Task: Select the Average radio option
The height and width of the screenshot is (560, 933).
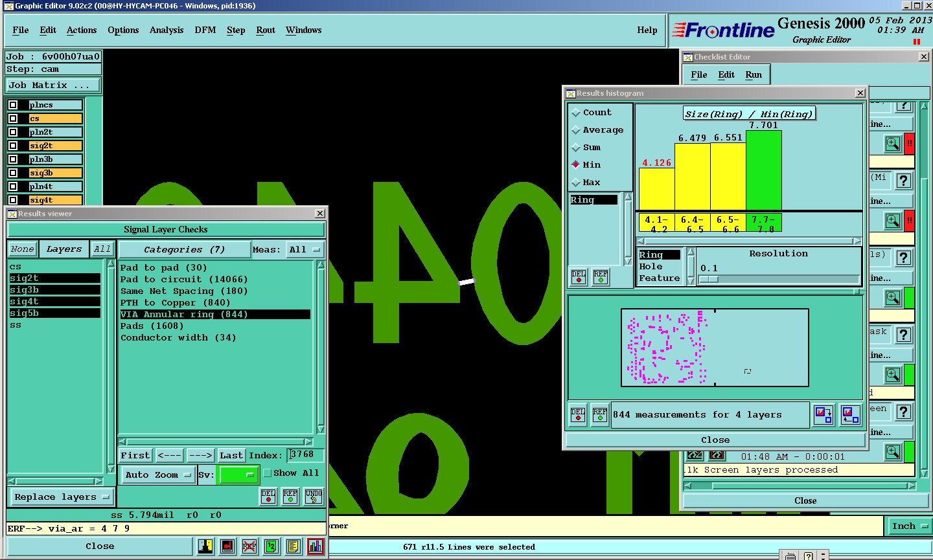Action: click(x=575, y=130)
